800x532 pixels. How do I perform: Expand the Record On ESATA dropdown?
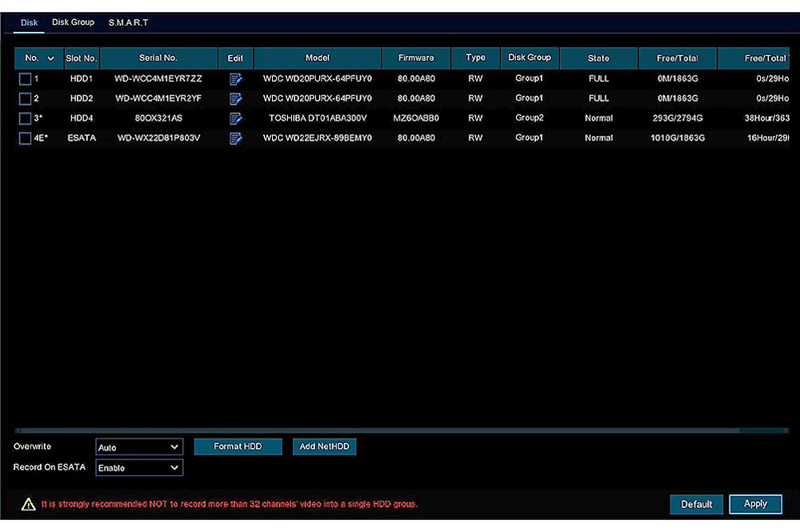(139, 468)
